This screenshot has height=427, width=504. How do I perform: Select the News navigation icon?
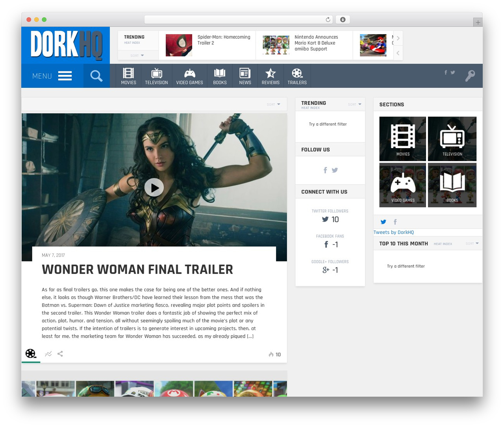click(245, 76)
